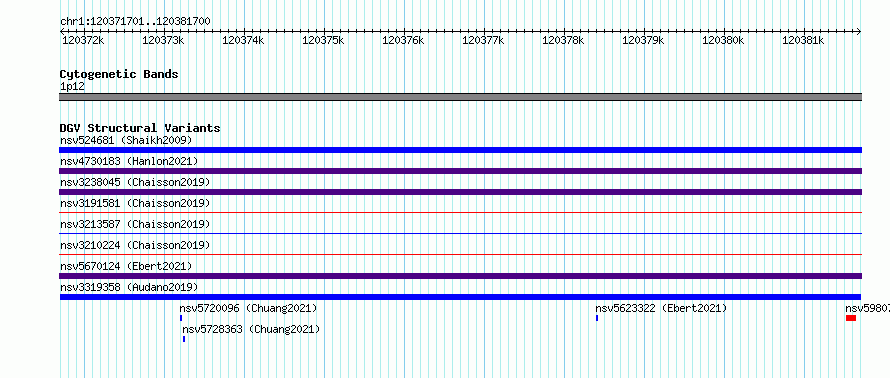This screenshot has height=378, width=890.
Task: Click the gray 1p12 cytogenetic band bar
Action: [460, 97]
